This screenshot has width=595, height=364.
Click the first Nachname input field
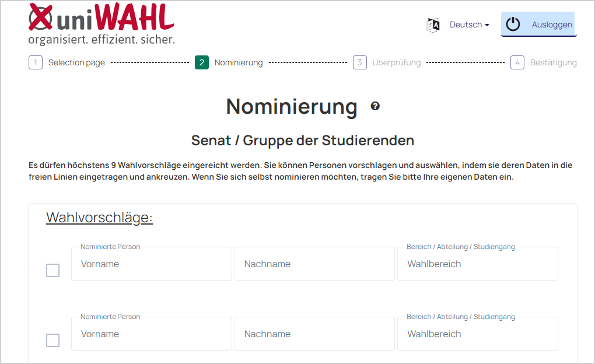(314, 264)
